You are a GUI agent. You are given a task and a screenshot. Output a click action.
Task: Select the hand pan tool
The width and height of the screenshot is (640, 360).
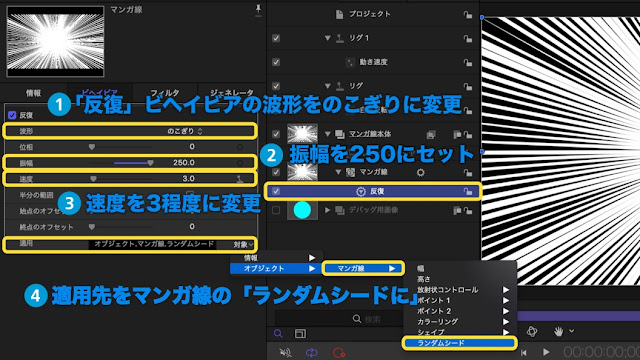[558, 331]
